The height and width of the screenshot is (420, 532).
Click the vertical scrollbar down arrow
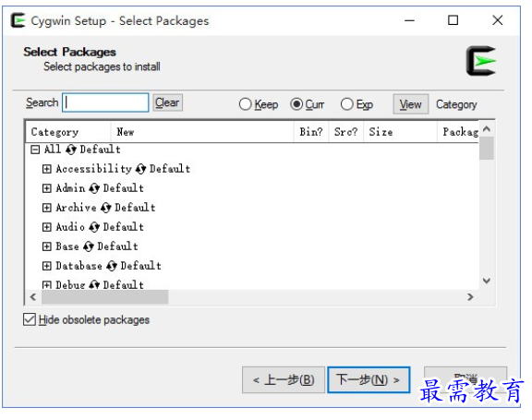click(487, 281)
